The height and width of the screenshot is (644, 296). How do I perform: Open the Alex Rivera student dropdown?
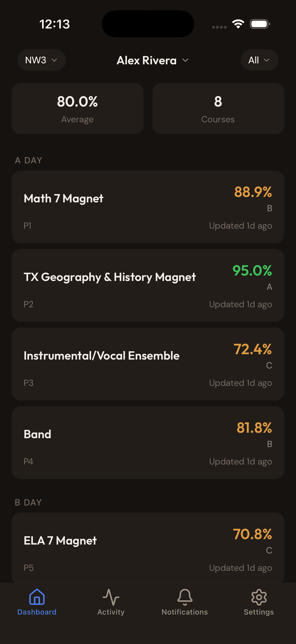coord(153,60)
